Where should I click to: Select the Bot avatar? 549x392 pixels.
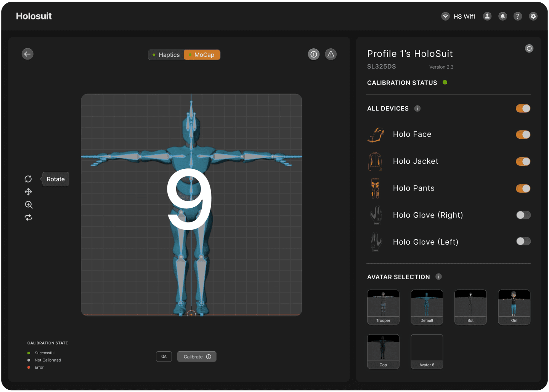470,307
